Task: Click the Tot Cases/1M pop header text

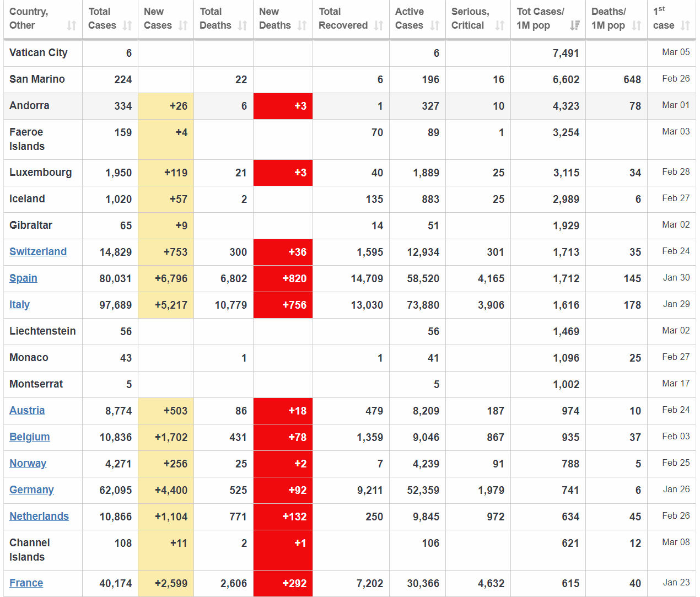Action: click(541, 18)
